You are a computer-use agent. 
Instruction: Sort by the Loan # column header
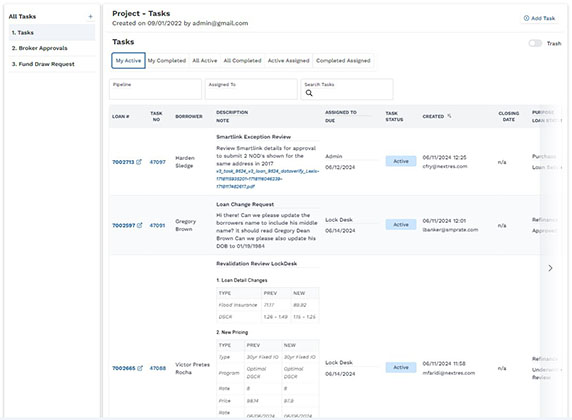pos(120,116)
